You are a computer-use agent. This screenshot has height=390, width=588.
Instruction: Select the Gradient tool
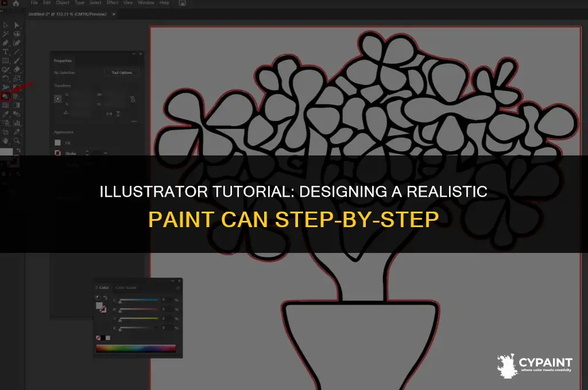pyautogui.click(x=17, y=106)
